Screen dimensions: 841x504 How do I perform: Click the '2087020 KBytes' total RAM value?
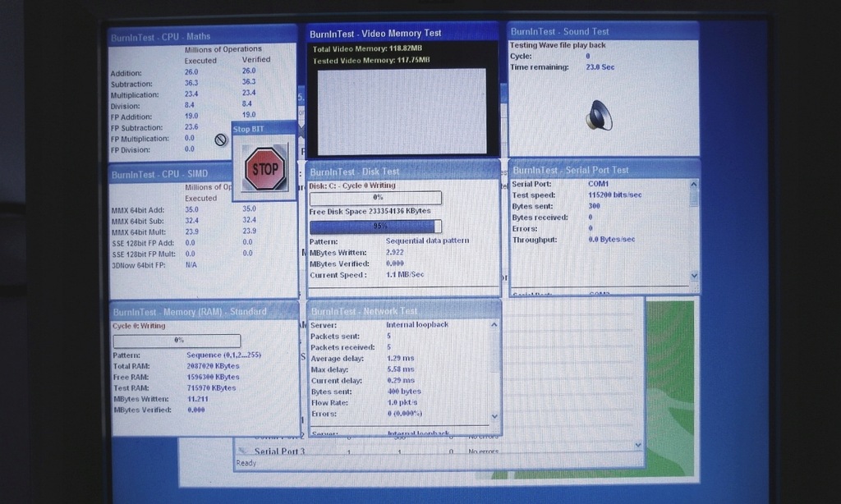pos(213,366)
